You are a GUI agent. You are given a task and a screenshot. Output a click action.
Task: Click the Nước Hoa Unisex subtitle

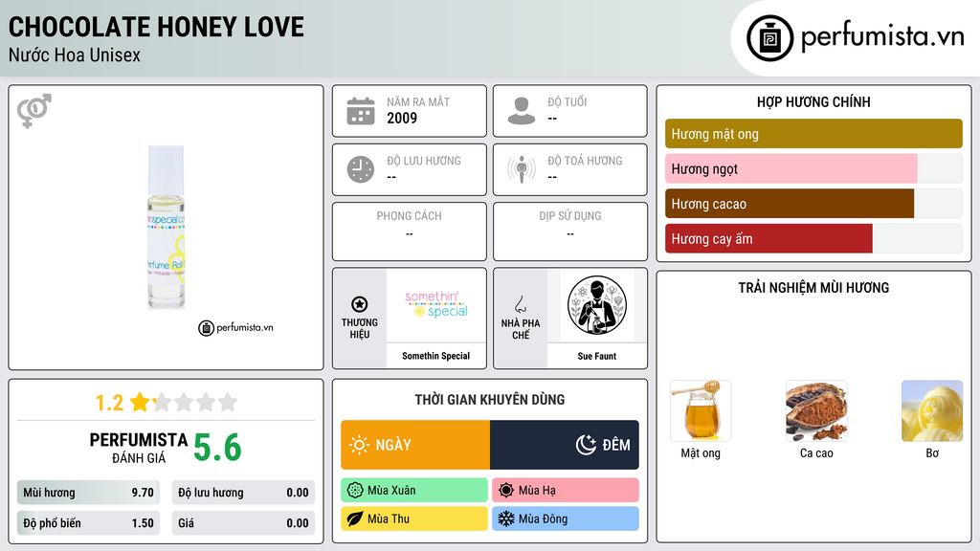[x=75, y=55]
